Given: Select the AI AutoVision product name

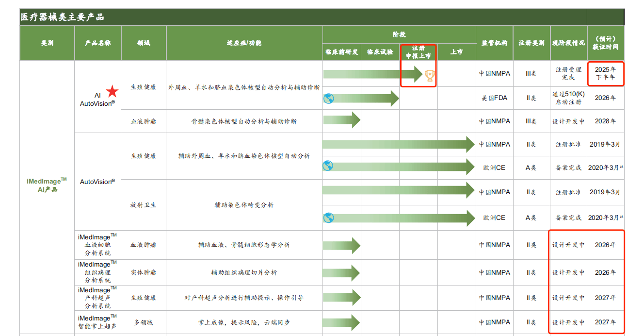Looking at the screenshot, I should pyautogui.click(x=97, y=99).
